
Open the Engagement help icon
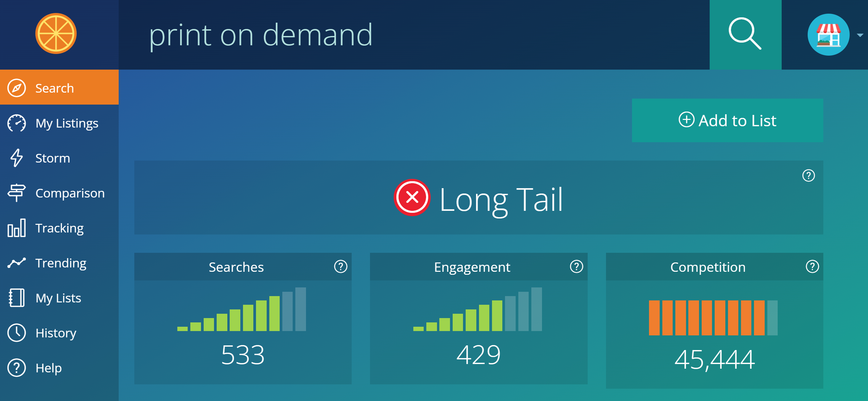(576, 266)
